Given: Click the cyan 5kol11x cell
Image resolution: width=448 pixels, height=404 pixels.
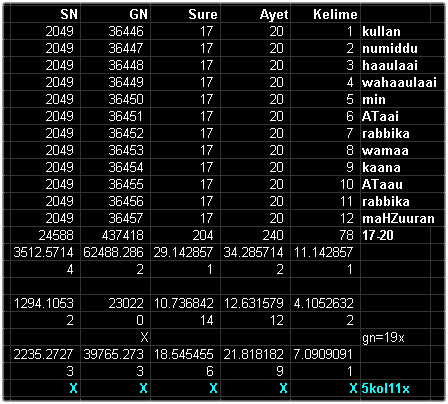Looking at the screenshot, I should tap(396, 389).
